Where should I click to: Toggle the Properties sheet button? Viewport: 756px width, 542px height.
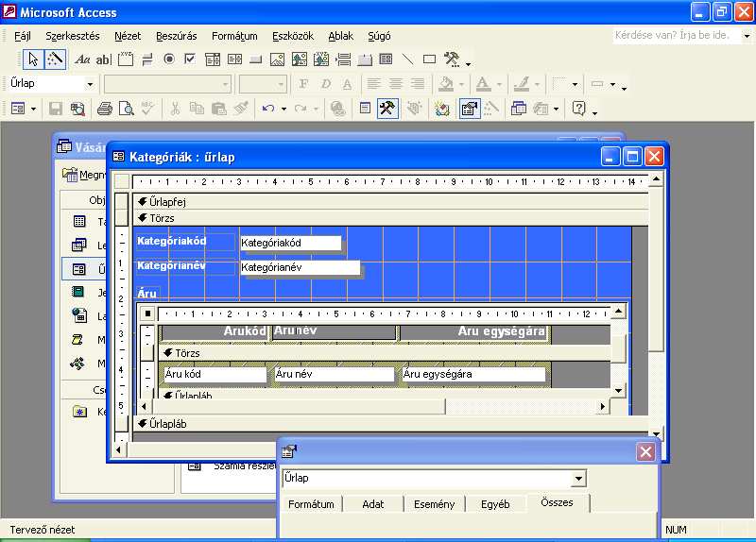click(469, 109)
